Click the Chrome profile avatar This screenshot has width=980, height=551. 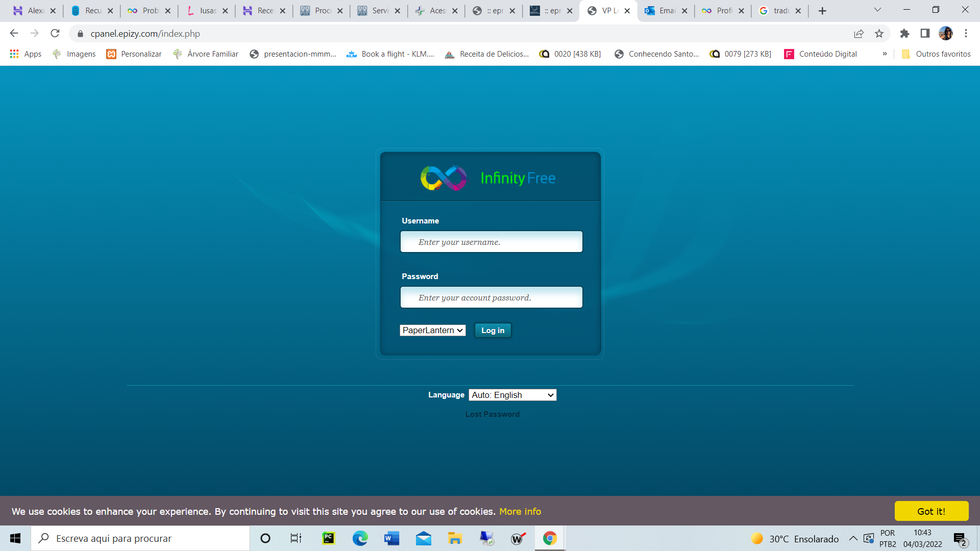(x=946, y=33)
